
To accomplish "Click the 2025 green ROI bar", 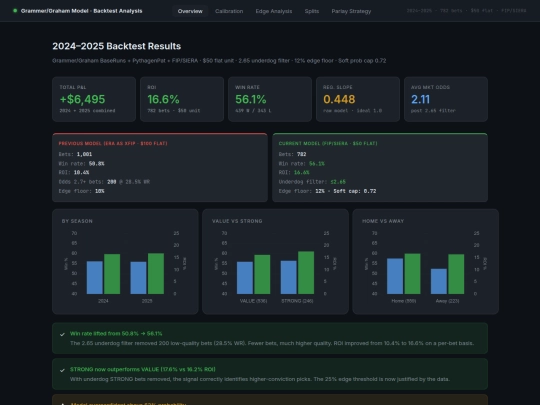I will point(156,274).
